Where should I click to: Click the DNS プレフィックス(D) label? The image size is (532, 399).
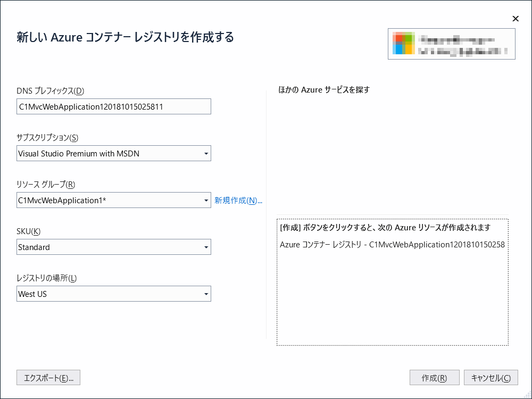(50, 91)
